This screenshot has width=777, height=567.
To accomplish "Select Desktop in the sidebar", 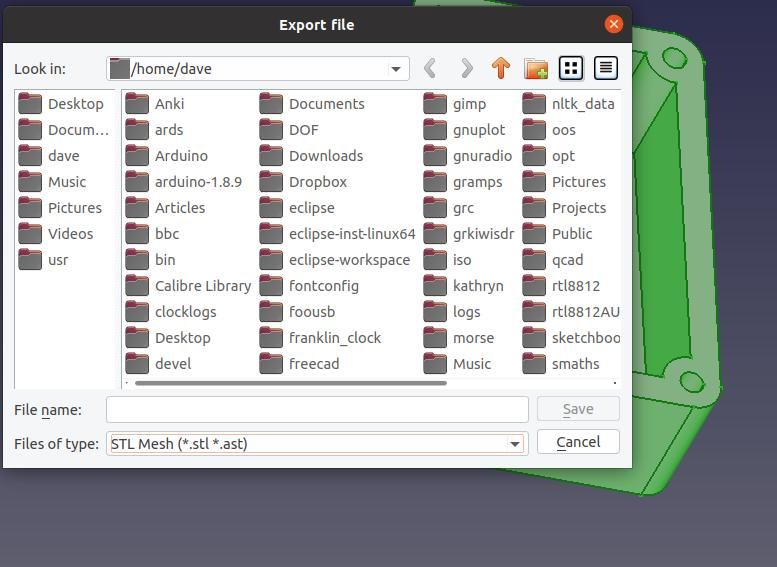I will coord(61,104).
